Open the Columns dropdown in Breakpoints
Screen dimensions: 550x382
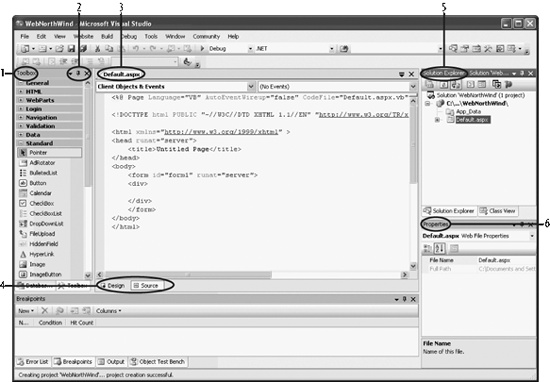pos(108,311)
